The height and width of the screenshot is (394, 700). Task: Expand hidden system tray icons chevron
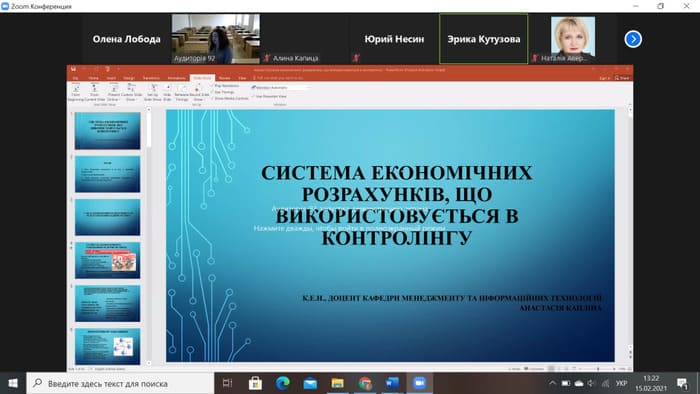click(x=552, y=383)
